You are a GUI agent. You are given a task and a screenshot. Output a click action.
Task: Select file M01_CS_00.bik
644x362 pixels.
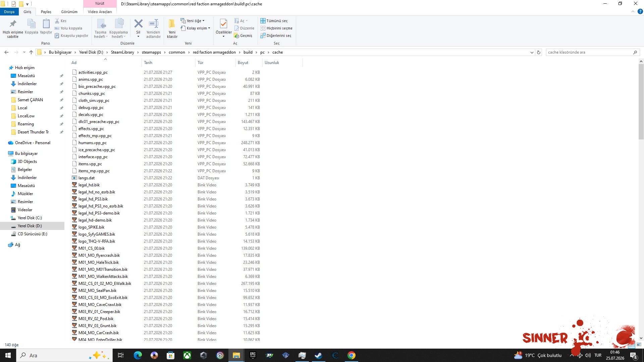(x=92, y=248)
